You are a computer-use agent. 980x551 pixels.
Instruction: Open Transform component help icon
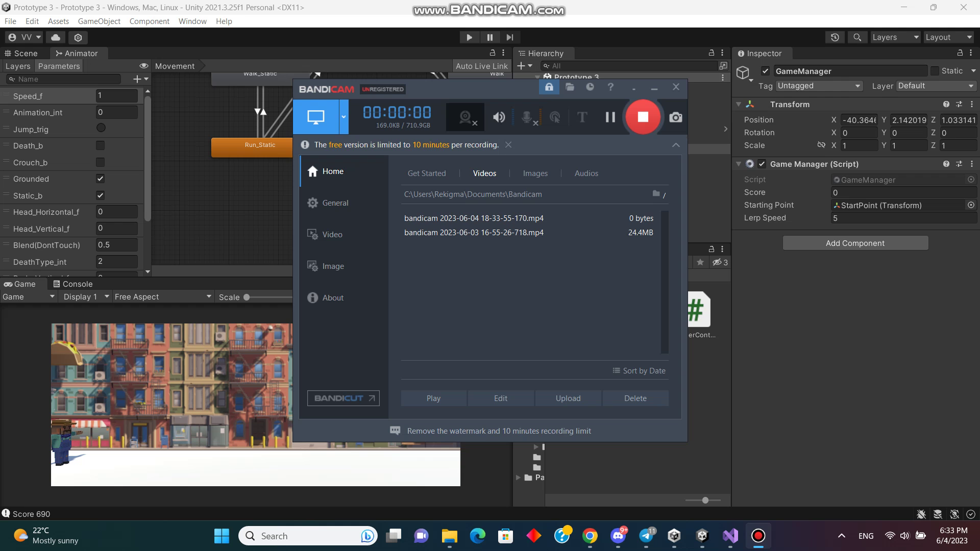point(946,104)
